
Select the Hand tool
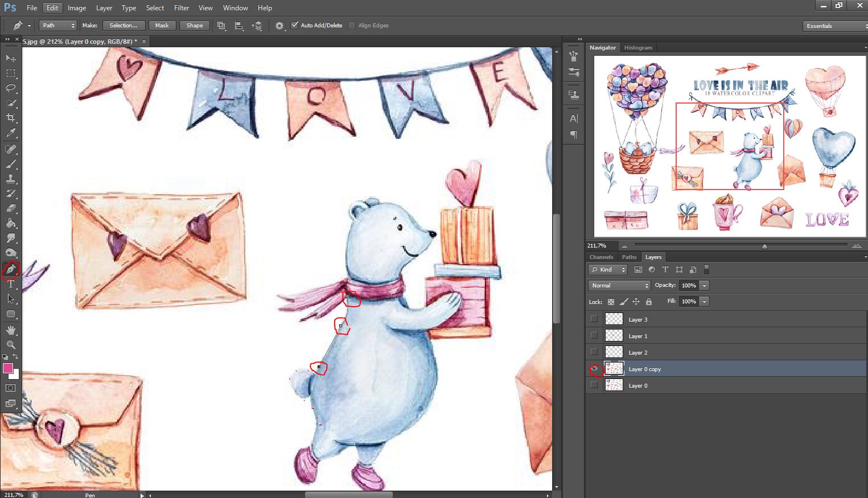pos(11,330)
